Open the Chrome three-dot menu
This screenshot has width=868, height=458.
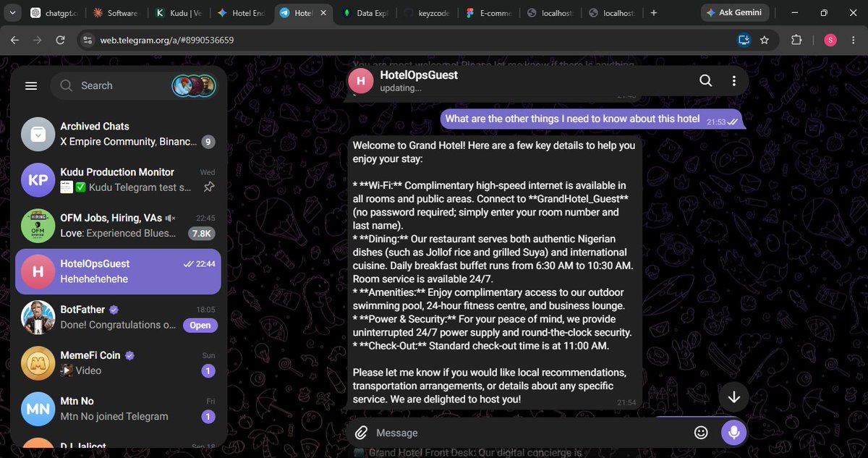pyautogui.click(x=854, y=40)
